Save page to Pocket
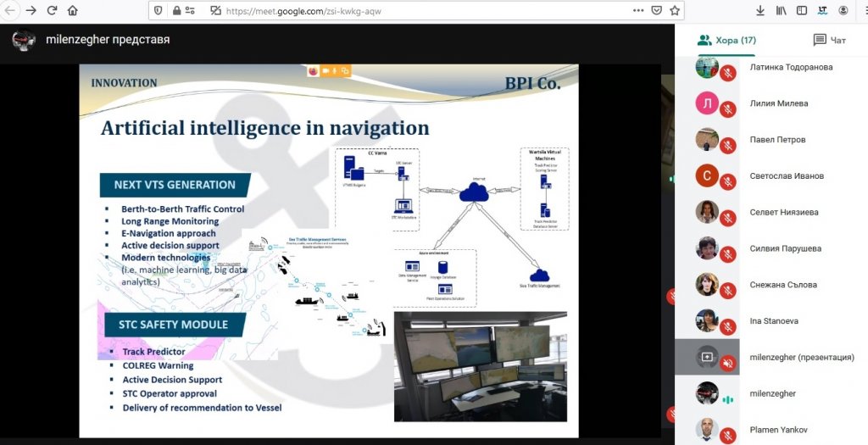 coord(656,10)
